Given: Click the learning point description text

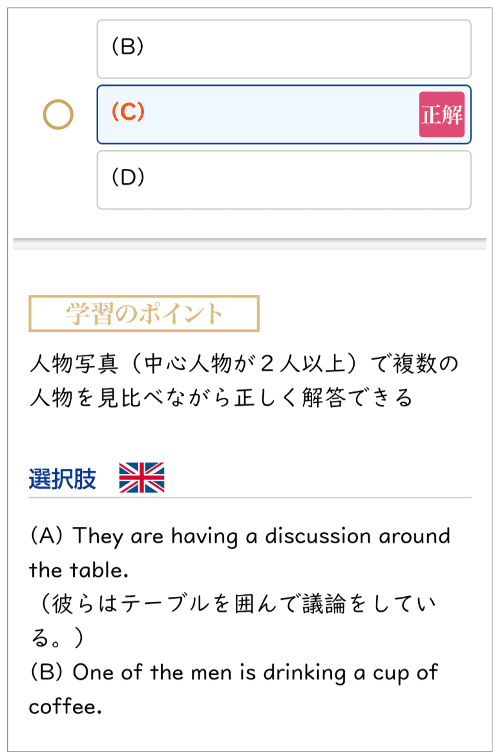Looking at the screenshot, I should [x=243, y=380].
